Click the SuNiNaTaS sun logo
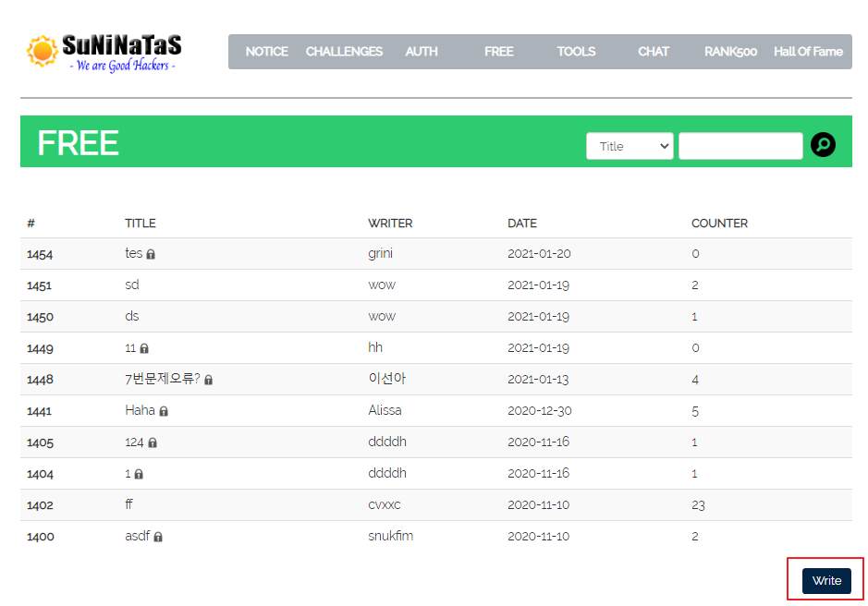Image resolution: width=868 pixels, height=606 pixels. pyautogui.click(x=43, y=52)
